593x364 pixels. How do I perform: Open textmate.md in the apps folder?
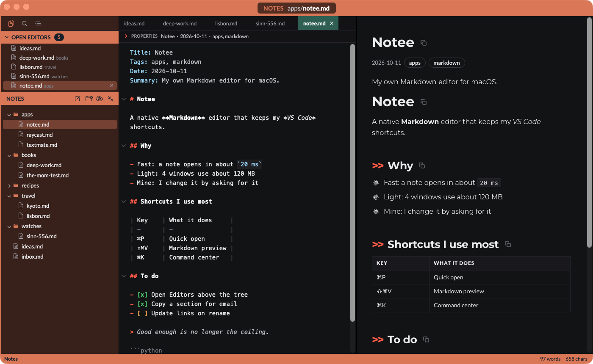point(42,145)
